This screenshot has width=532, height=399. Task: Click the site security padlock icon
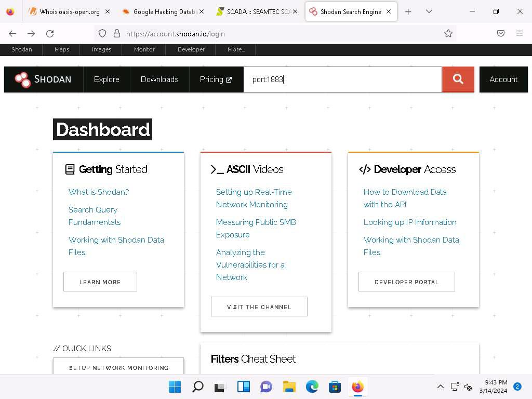117,34
